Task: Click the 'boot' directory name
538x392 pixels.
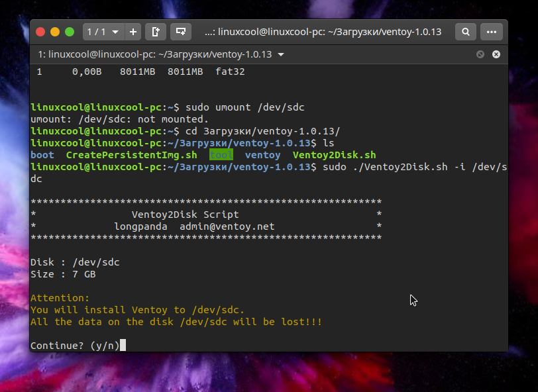Action: [42, 155]
